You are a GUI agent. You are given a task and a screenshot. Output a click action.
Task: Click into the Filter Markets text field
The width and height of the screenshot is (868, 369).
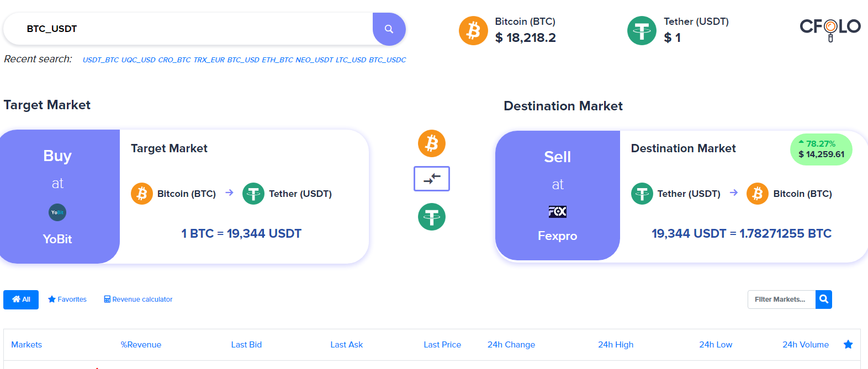pyautogui.click(x=781, y=300)
